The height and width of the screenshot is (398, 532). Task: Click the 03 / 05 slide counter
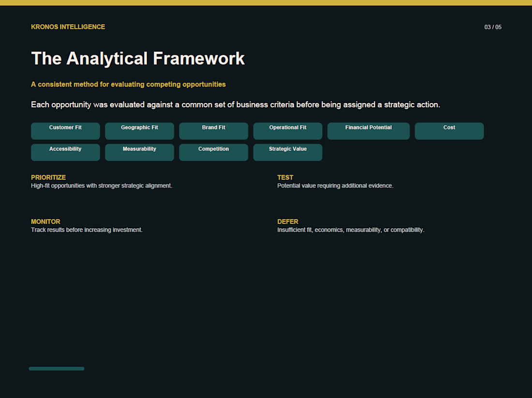coord(493,27)
